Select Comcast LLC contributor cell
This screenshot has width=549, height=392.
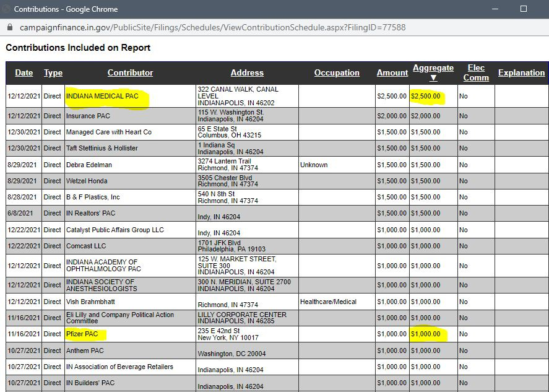[x=130, y=246]
